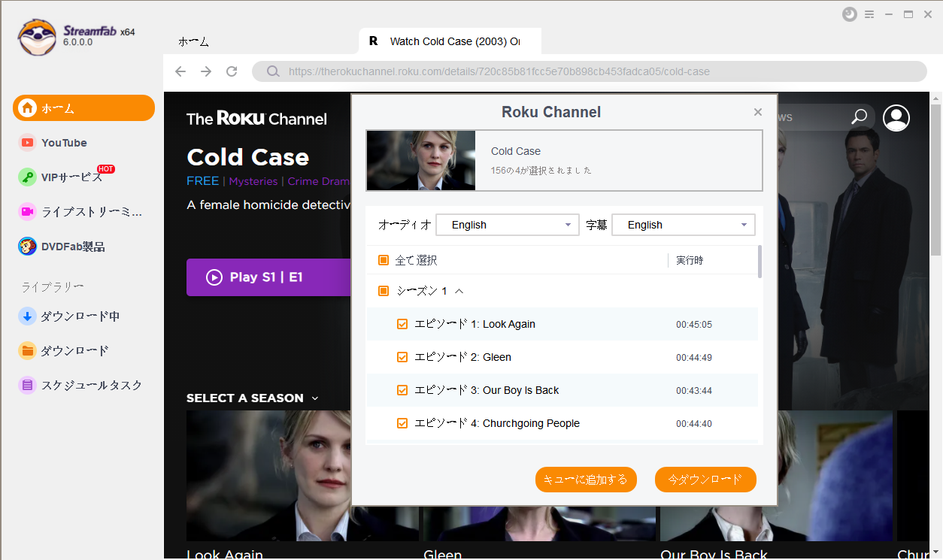Click 今ダウンロード button
The width and height of the screenshot is (943, 560).
point(705,480)
